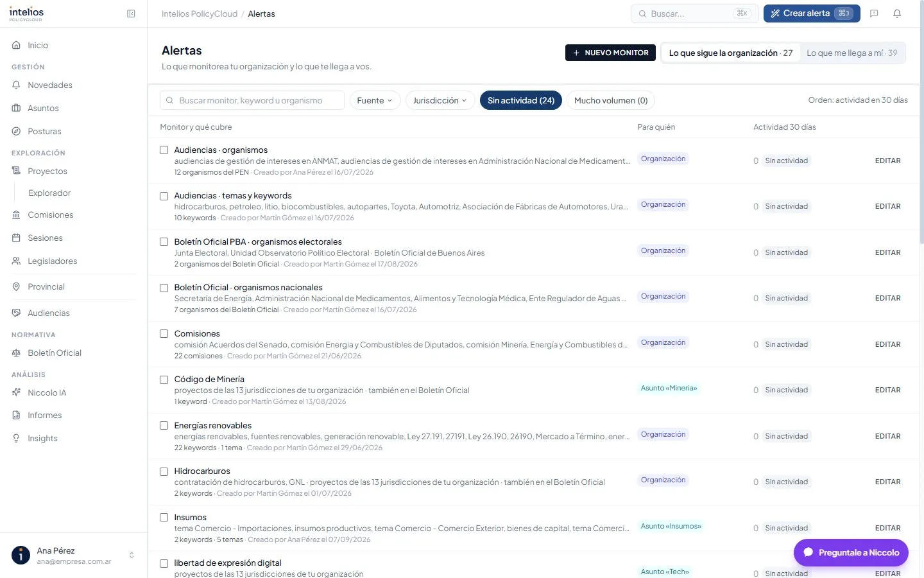Check the Código de Minería monitor
Viewport: 924px width, 578px height.
tap(164, 380)
